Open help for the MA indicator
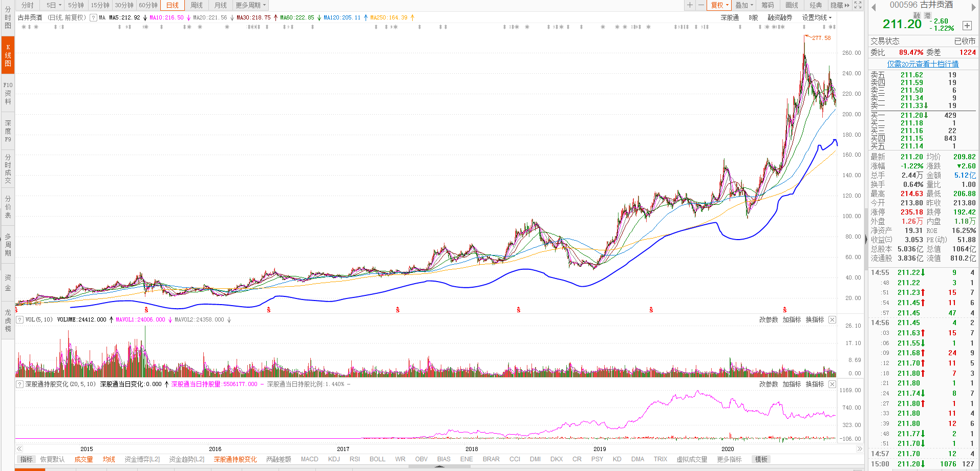 [x=93, y=17]
